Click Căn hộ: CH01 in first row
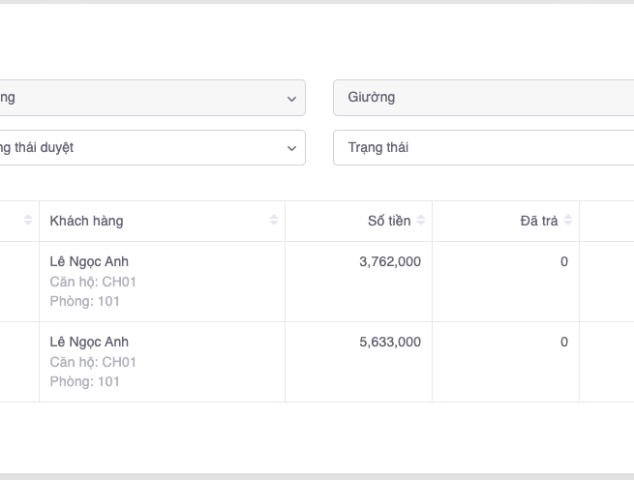The height and width of the screenshot is (480, 634). point(93,282)
